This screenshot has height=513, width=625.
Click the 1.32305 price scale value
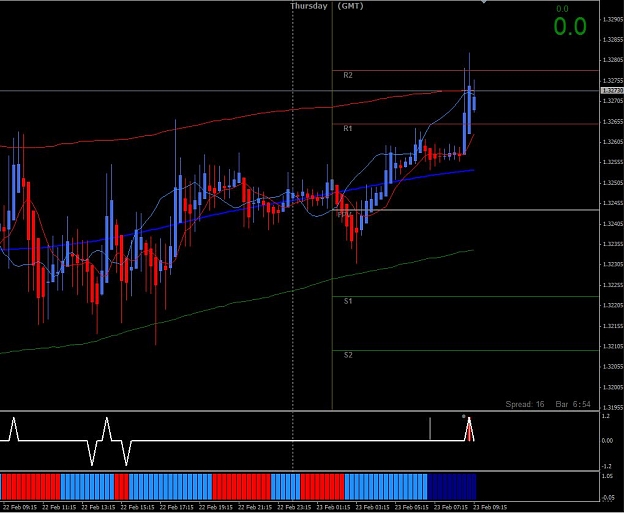613,264
